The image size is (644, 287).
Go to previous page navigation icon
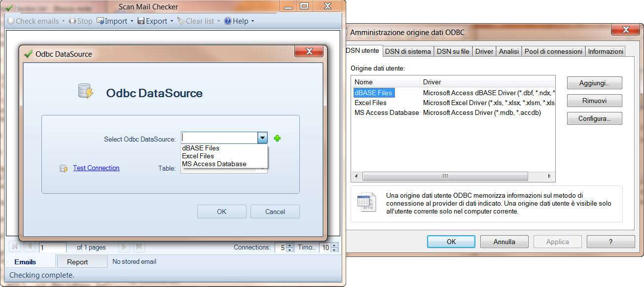29,247
